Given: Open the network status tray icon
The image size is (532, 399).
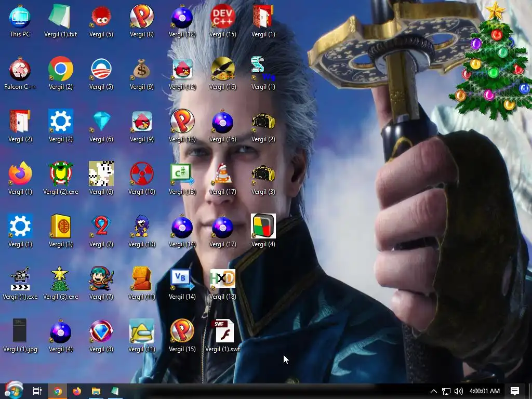Looking at the screenshot, I should pyautogui.click(x=446, y=391).
